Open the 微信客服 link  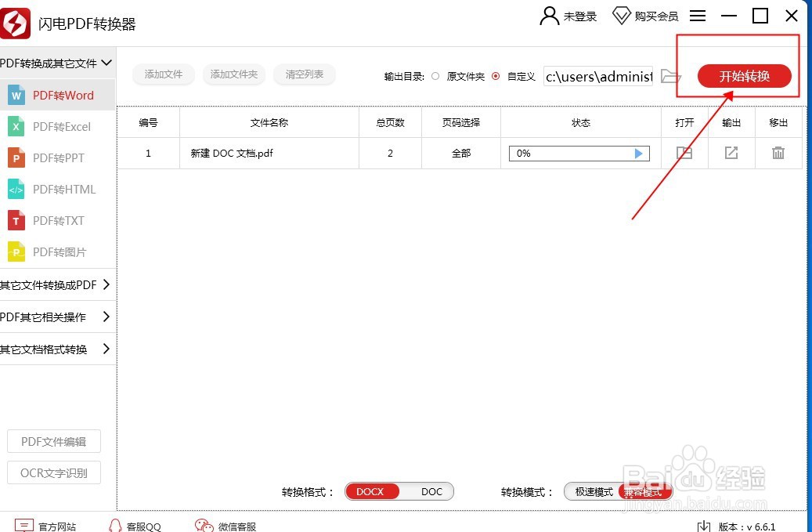(x=237, y=527)
